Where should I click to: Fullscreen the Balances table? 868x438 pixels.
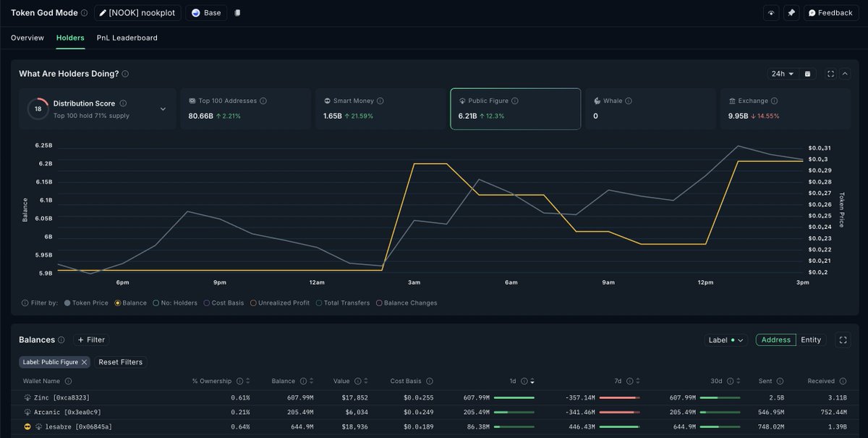[x=842, y=340]
